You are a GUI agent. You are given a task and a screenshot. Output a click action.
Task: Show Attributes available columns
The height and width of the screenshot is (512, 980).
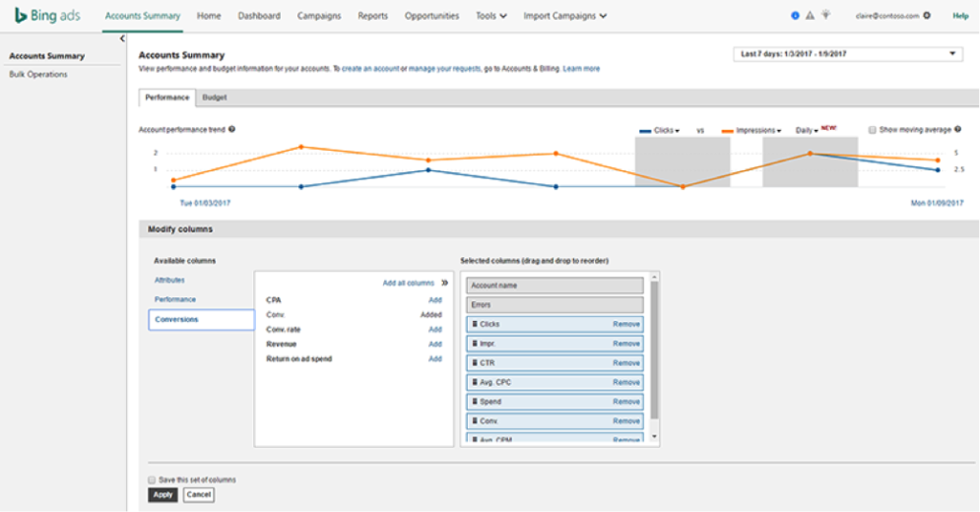pyautogui.click(x=169, y=280)
